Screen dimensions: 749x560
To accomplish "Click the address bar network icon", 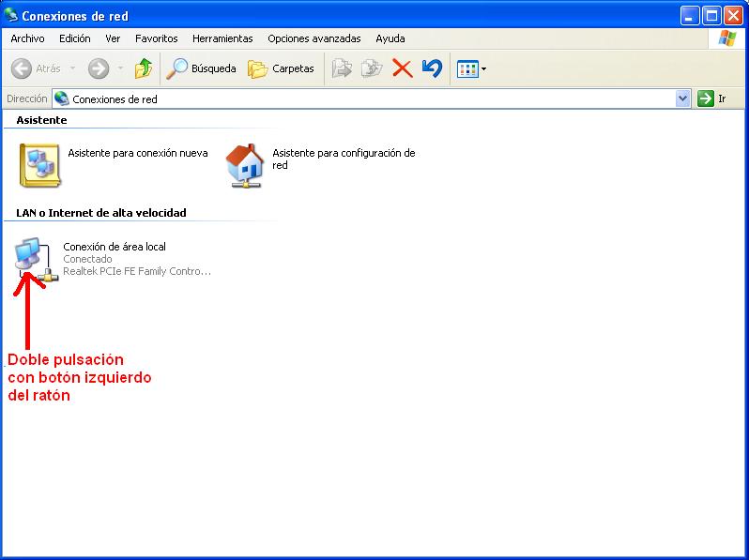I will pos(62,98).
